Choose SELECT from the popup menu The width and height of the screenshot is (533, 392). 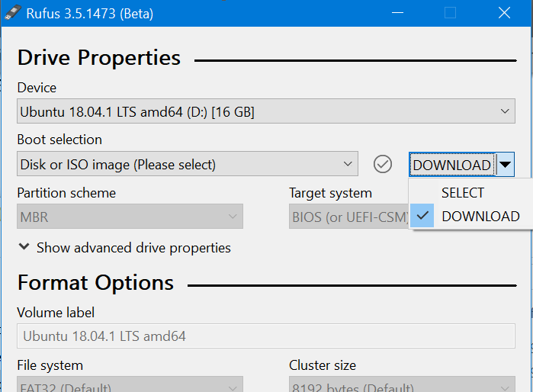tap(470, 193)
